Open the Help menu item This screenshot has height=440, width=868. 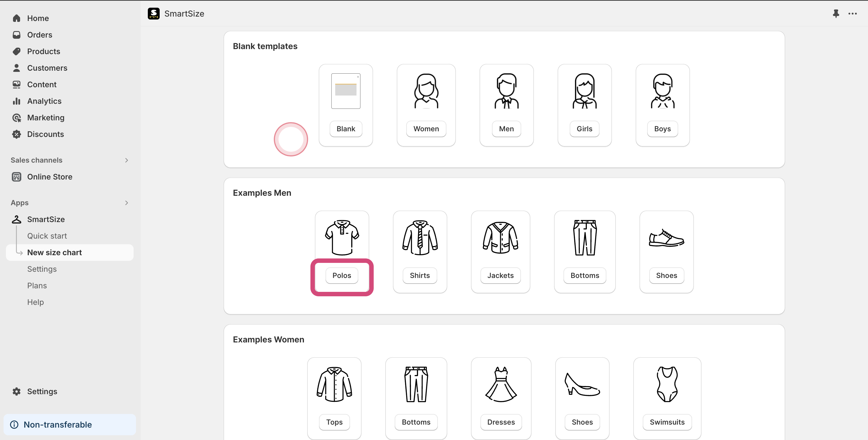click(x=35, y=302)
